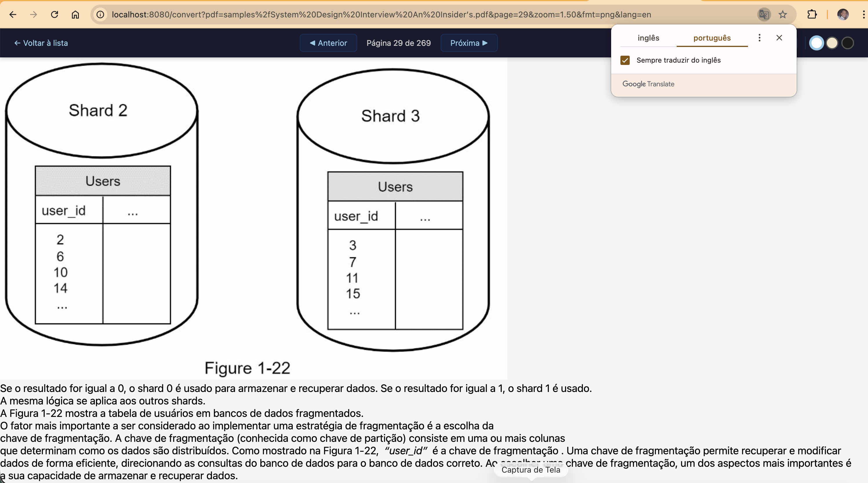Click the 'Anterior' page button
The height and width of the screenshot is (483, 868).
328,43
